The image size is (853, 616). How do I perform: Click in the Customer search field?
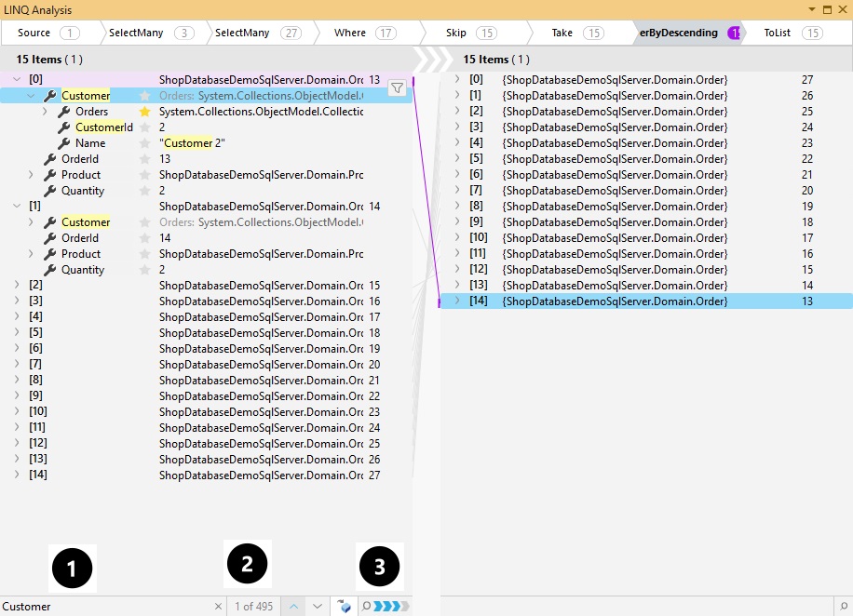pos(106,606)
